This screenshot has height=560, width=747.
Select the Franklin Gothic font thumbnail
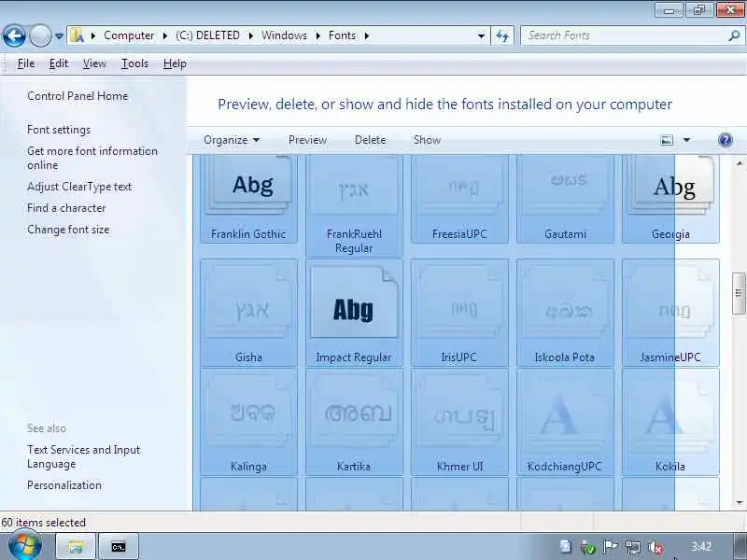248,199
